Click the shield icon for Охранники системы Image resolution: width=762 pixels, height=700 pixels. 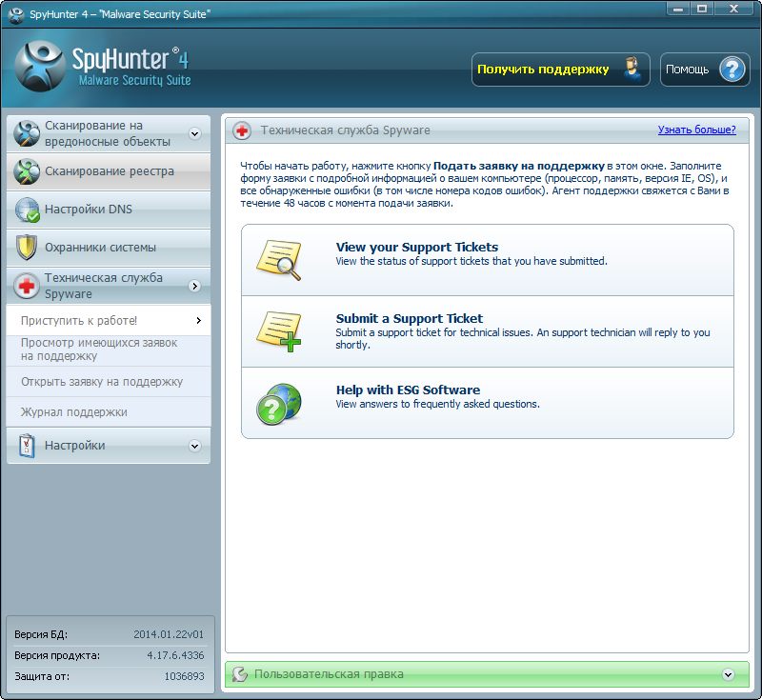pyautogui.click(x=27, y=248)
